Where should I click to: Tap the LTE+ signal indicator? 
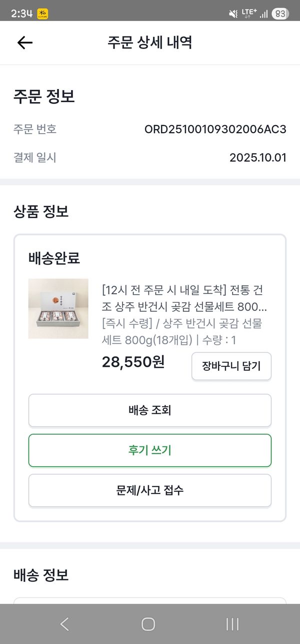(248, 14)
